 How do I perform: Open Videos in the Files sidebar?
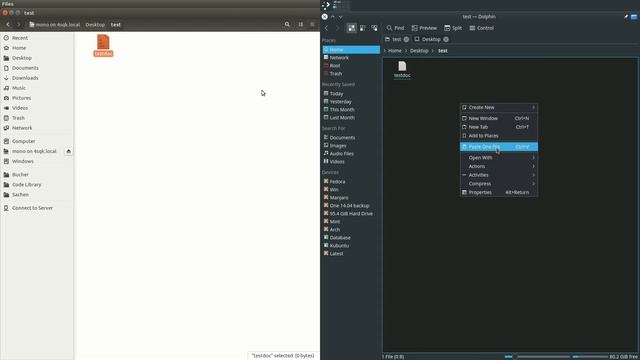pyautogui.click(x=20, y=108)
